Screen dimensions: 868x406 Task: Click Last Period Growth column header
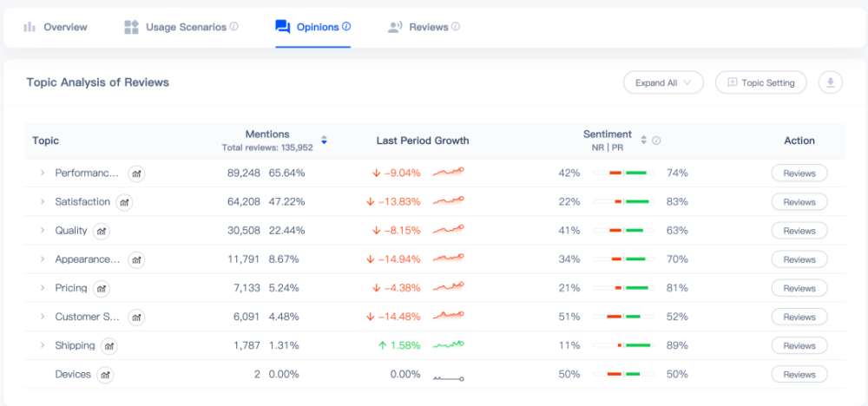(x=423, y=141)
